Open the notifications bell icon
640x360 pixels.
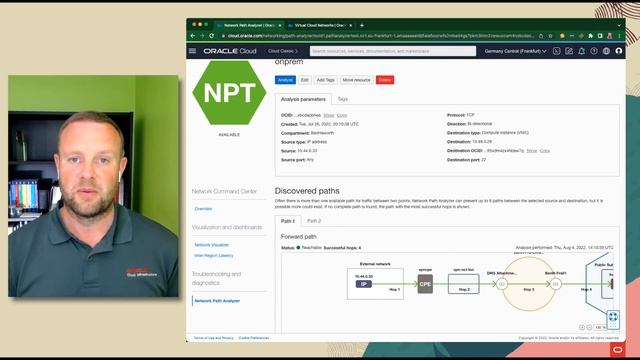(581, 51)
